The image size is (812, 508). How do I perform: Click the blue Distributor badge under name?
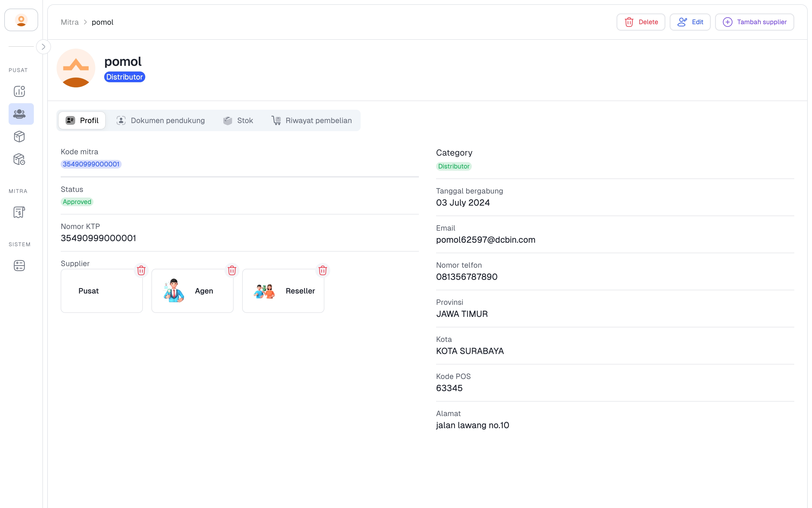[125, 77]
